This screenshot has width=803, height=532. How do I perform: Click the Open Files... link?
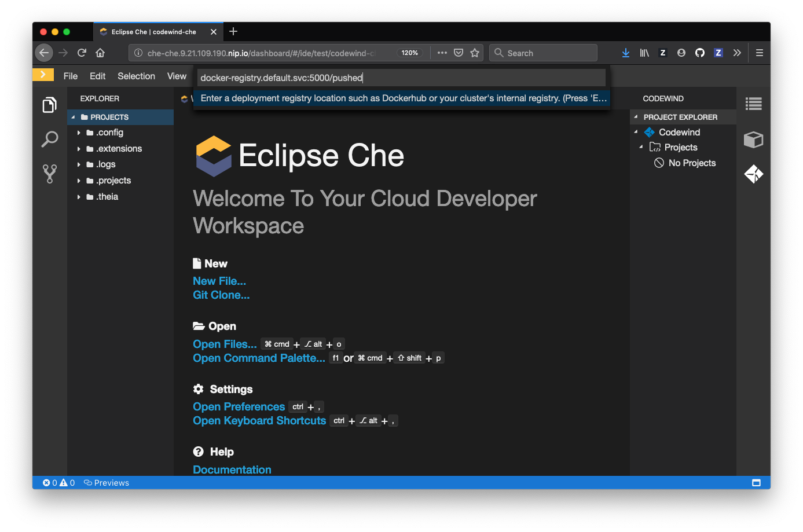tap(225, 344)
